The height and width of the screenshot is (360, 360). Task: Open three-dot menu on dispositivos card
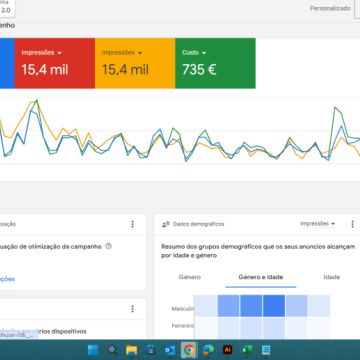pyautogui.click(x=132, y=309)
